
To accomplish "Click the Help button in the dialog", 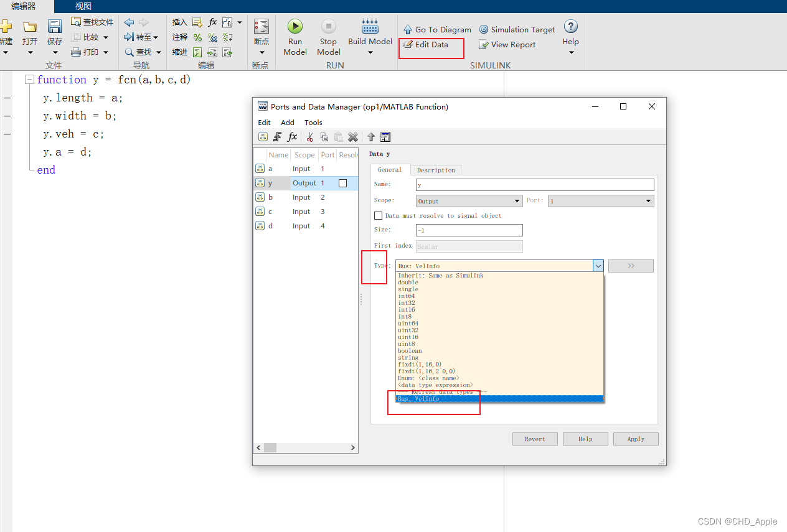I will click(585, 439).
